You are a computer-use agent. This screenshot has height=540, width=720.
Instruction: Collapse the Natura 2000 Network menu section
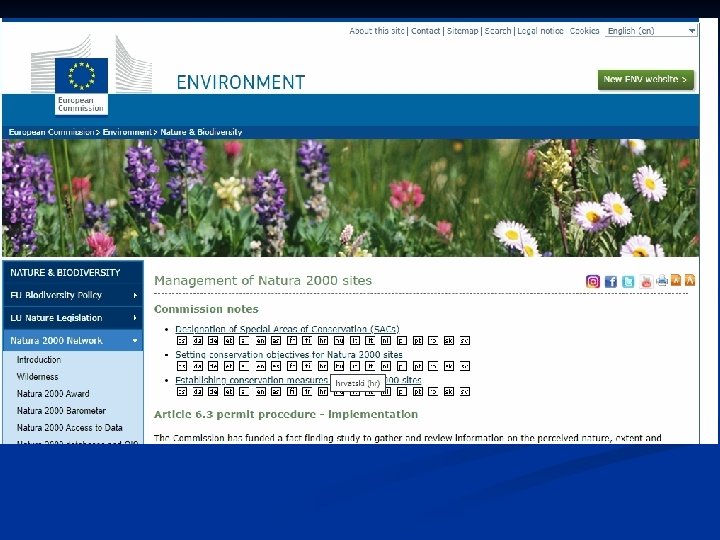click(x=135, y=341)
